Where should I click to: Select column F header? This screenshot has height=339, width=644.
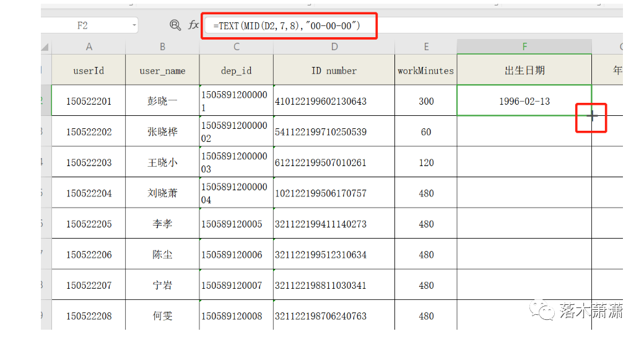[524, 47]
